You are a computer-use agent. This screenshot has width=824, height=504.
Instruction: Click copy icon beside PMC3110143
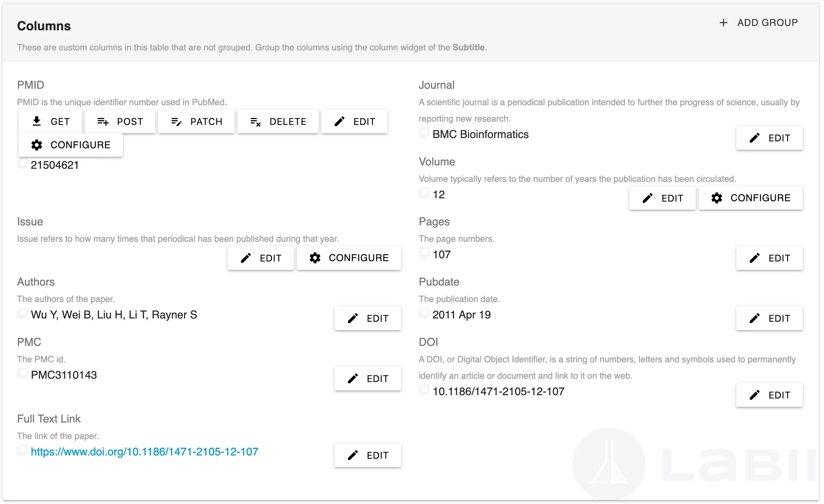click(x=23, y=373)
